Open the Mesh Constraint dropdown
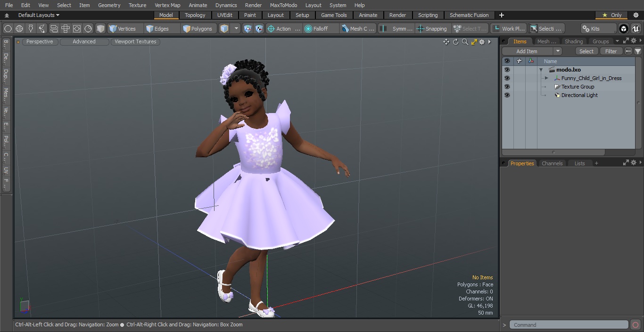Screen dimensions: 644x332 click(x=358, y=29)
